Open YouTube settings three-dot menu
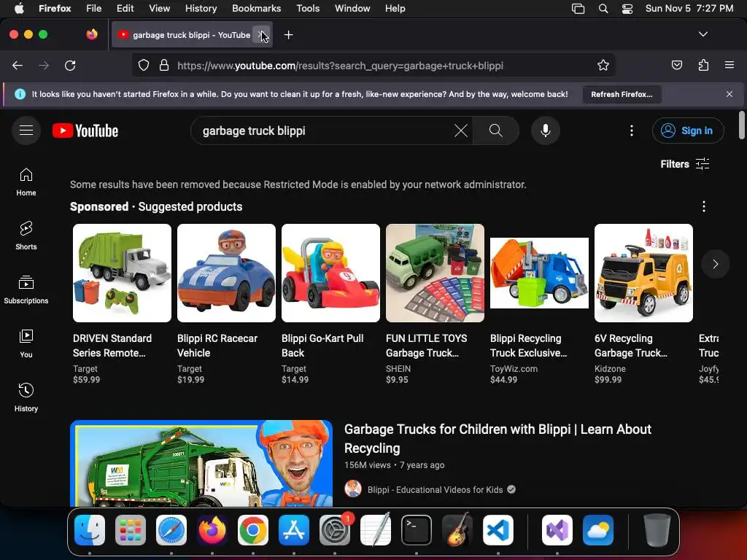747x560 pixels. (632, 131)
